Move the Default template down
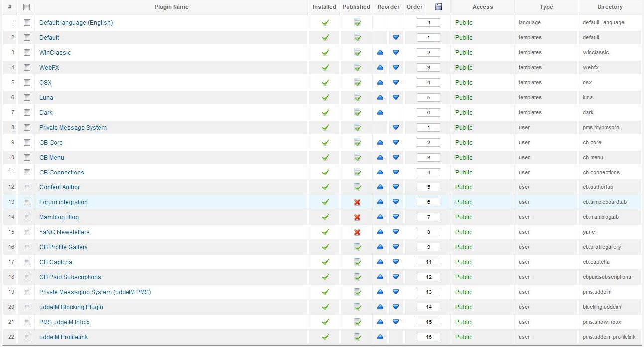Viewport: 644px width, 347px height. pos(396,37)
